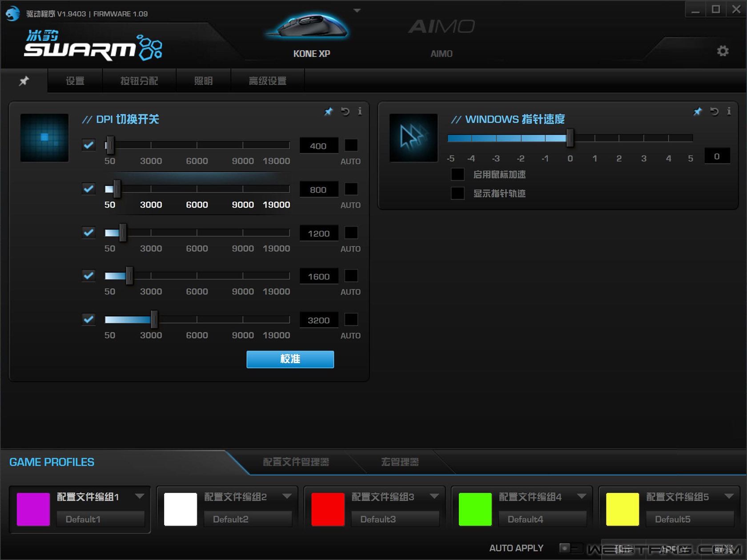Open the pinned settings tab with the pin icon
Image resolution: width=747 pixels, height=560 pixels.
[x=24, y=81]
